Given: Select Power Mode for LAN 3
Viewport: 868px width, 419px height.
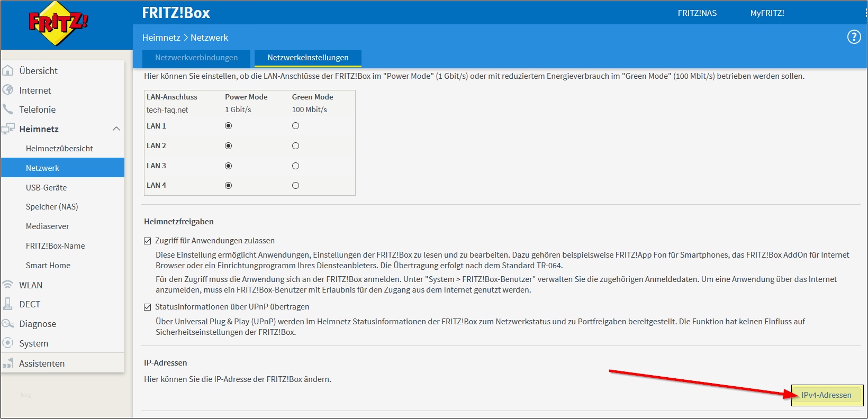Looking at the screenshot, I should click(228, 166).
